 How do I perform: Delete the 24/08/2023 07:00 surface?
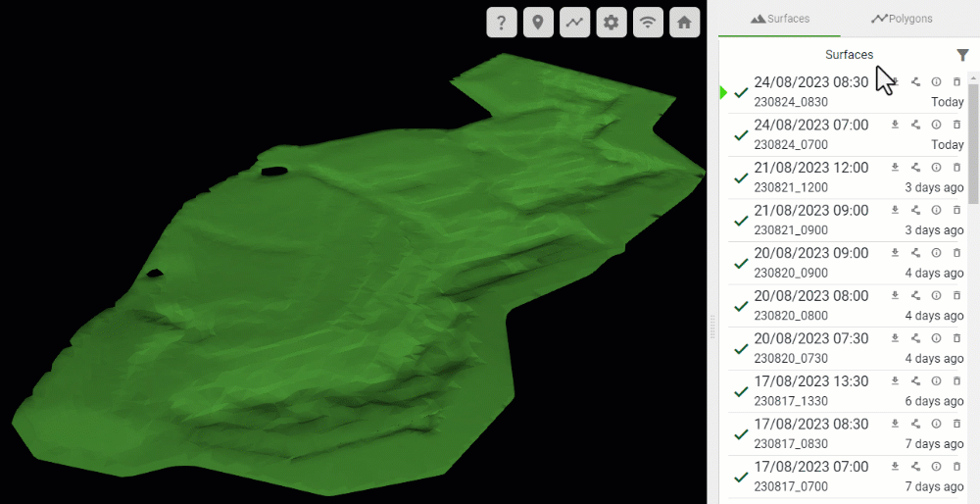coord(956,125)
